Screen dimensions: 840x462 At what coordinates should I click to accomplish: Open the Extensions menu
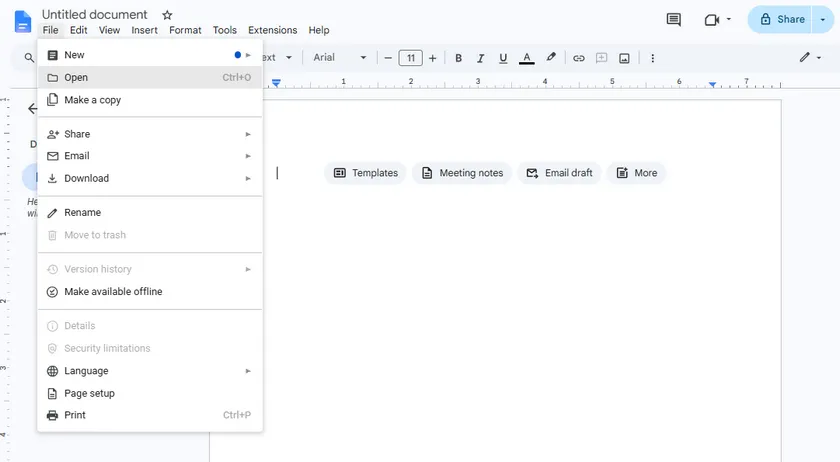tap(272, 30)
